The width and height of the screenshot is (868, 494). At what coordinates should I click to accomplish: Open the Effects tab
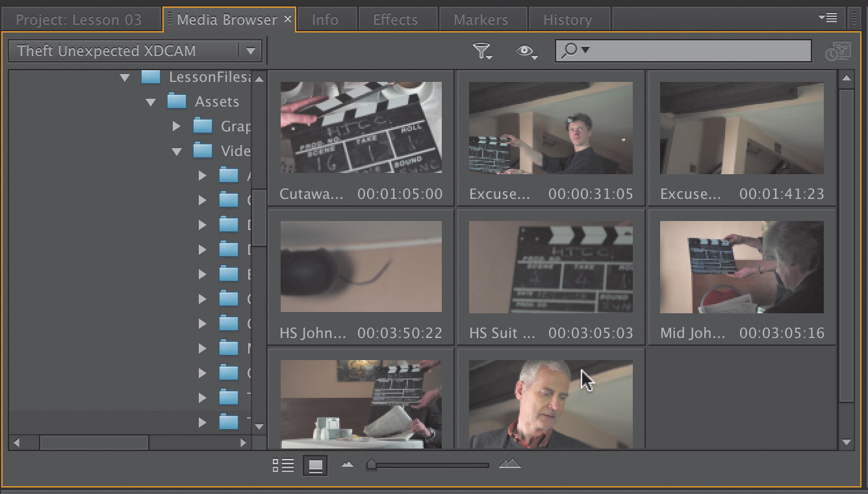[x=395, y=19]
